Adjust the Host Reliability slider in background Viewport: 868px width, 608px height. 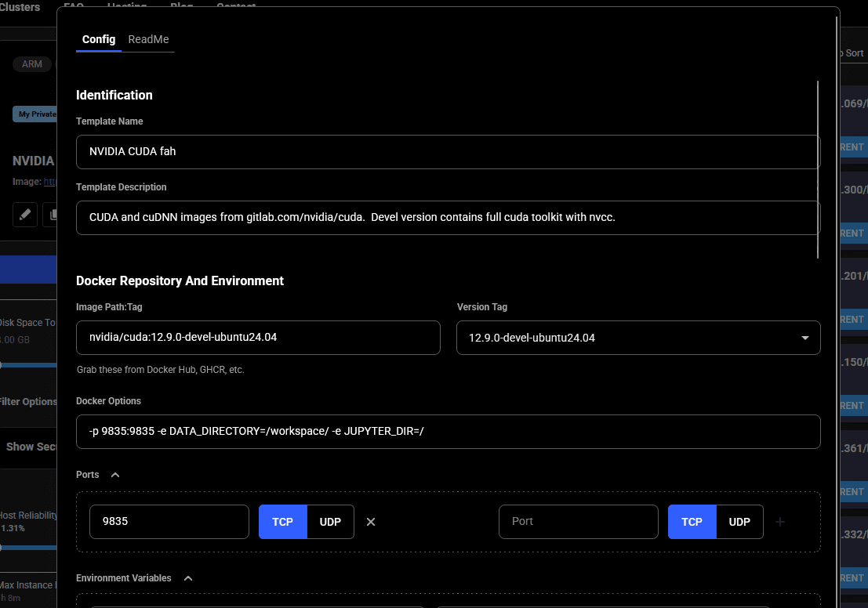point(28,548)
